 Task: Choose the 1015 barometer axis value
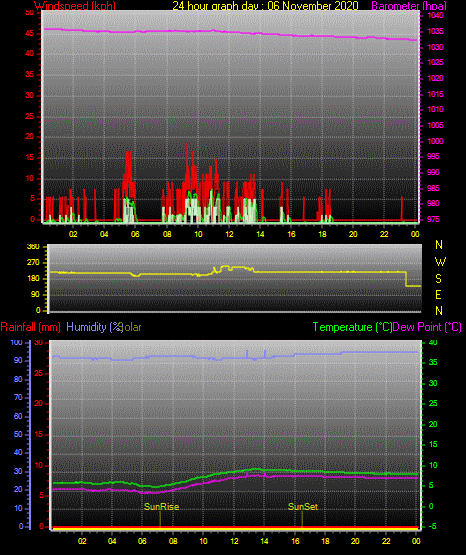(435, 94)
